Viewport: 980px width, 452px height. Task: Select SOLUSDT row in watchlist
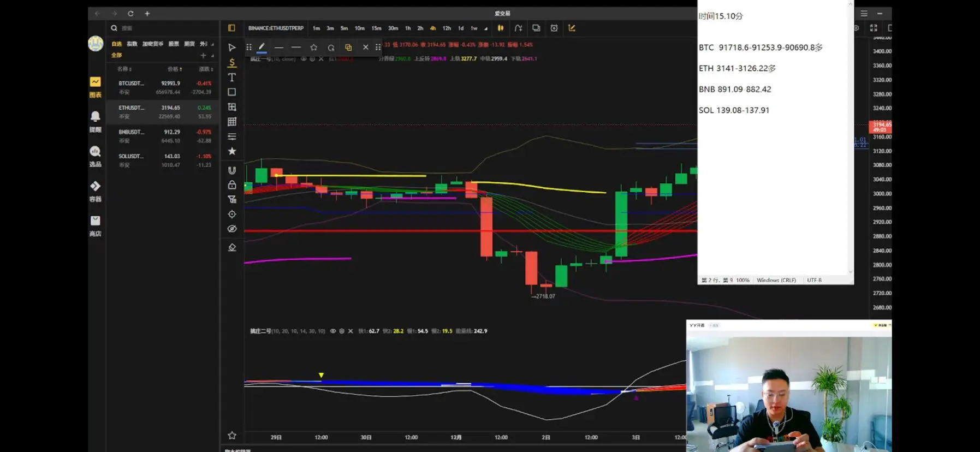(x=164, y=160)
